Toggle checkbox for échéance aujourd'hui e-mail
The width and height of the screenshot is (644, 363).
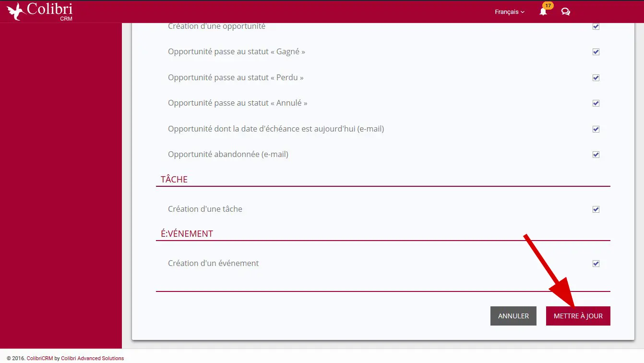pos(596,129)
